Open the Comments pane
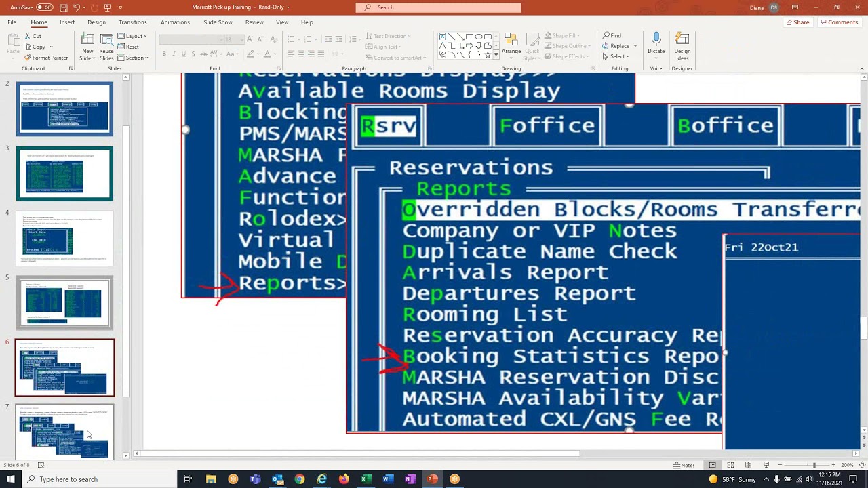This screenshot has width=868, height=488. [839, 22]
